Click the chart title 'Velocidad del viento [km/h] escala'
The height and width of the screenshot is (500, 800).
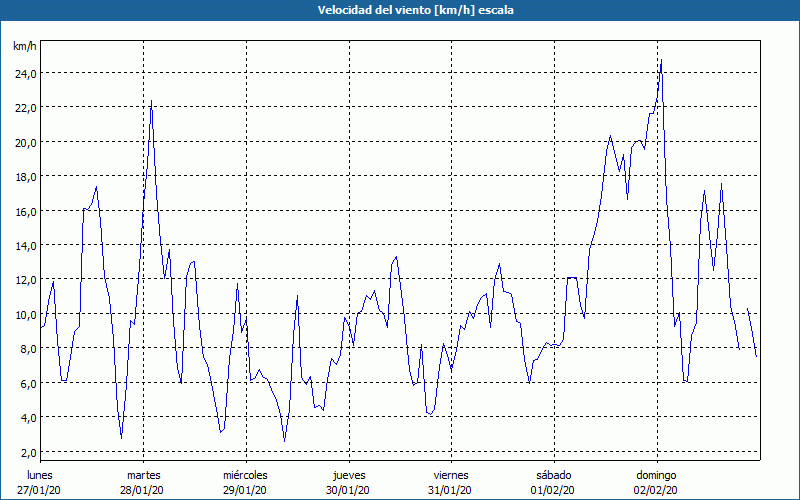tap(415, 10)
